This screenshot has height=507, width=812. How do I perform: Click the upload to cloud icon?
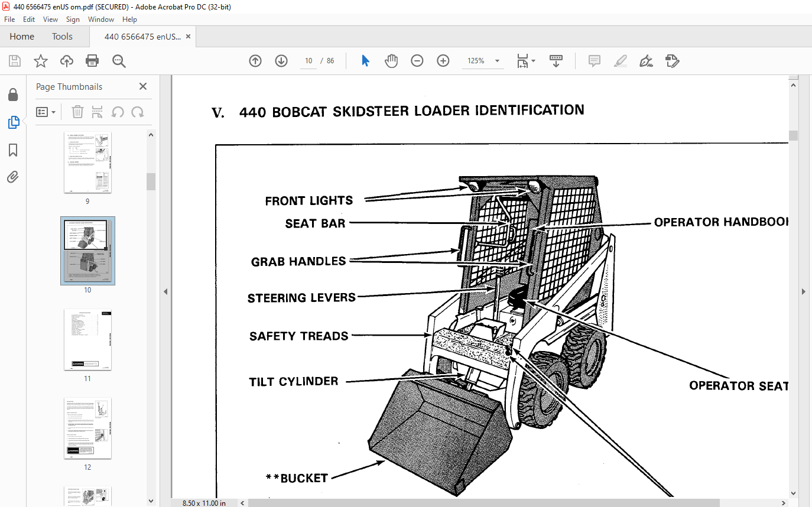(67, 61)
